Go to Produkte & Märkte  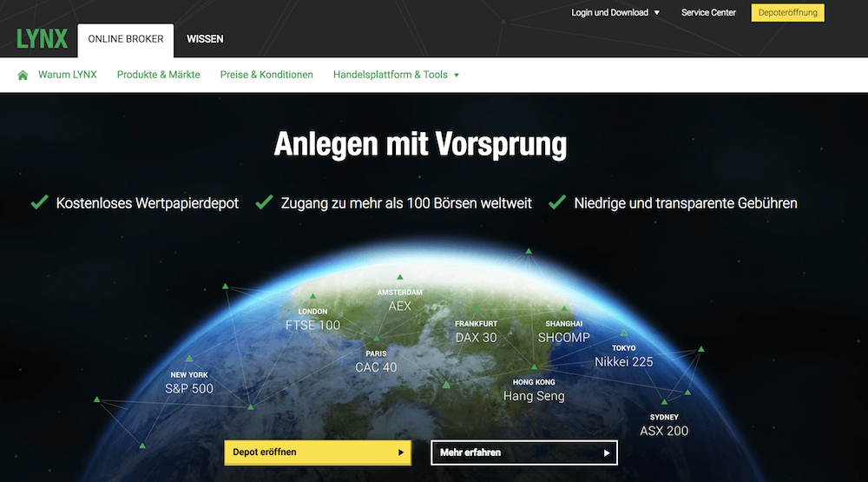point(158,75)
